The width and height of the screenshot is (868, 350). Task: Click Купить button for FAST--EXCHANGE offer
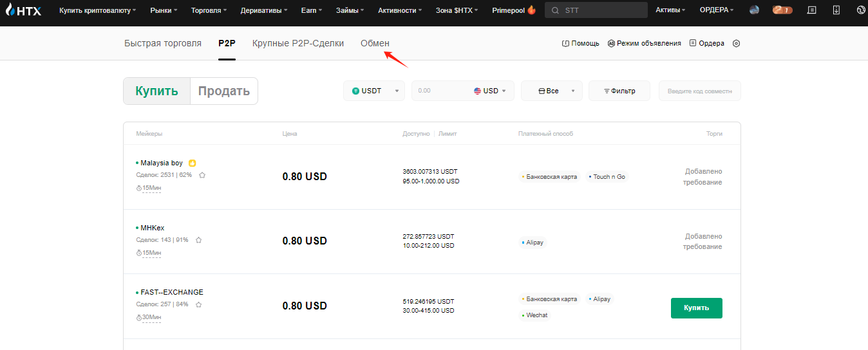coord(696,308)
